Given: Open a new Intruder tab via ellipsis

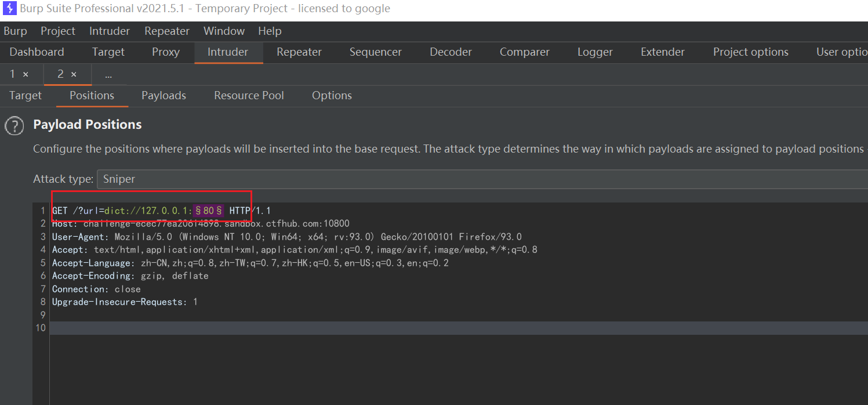Looking at the screenshot, I should tap(108, 75).
